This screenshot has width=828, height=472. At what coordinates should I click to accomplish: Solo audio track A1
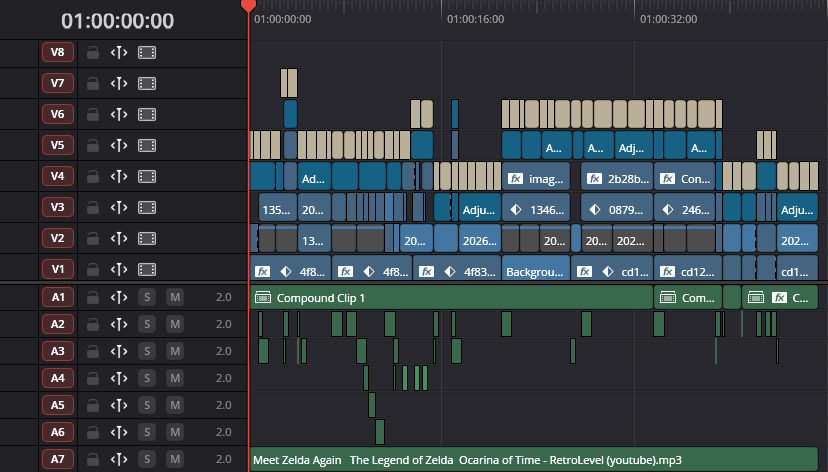point(147,297)
